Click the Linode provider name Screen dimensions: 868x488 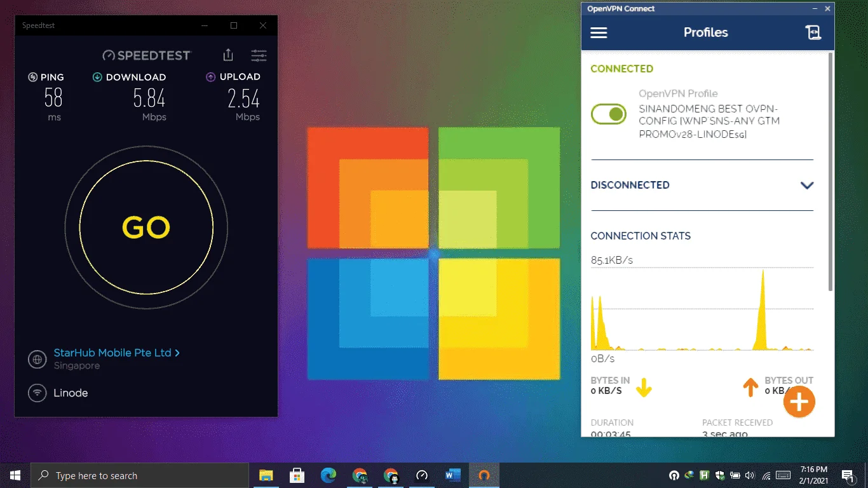(71, 393)
